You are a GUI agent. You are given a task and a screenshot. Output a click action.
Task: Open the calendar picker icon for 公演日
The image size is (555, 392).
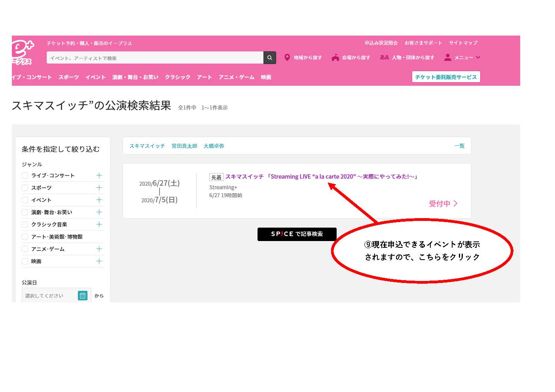[x=83, y=296]
